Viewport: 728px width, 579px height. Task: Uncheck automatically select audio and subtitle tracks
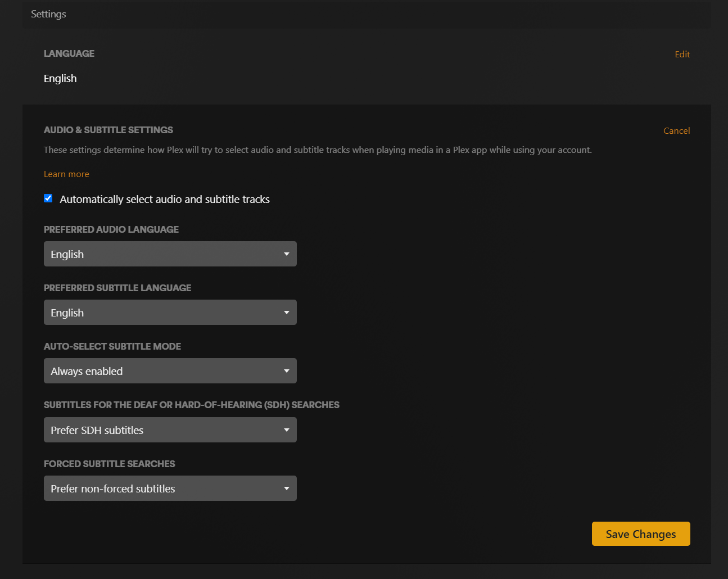[x=48, y=198]
